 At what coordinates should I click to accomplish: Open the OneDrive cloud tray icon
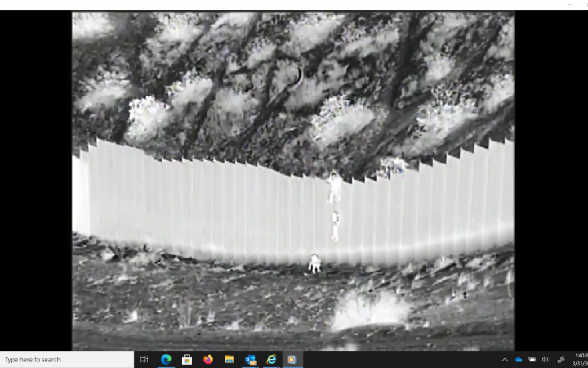[x=519, y=360]
